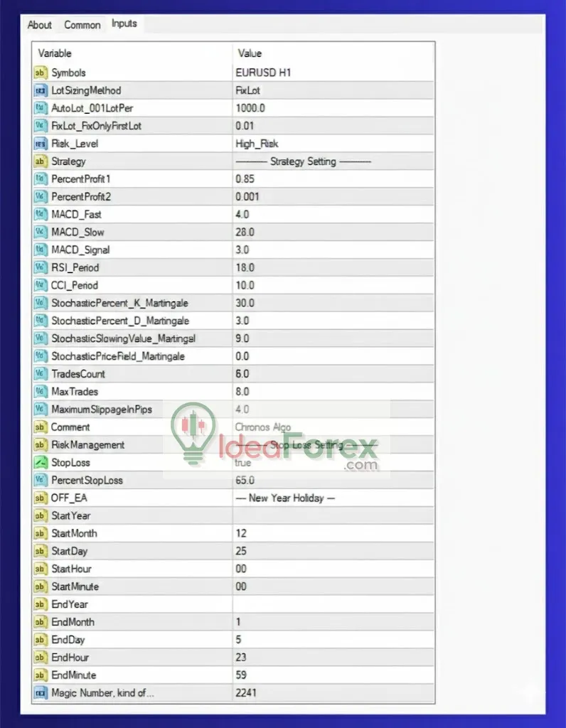Select the PercentProfit1 value 0.85
The image size is (566, 728).
[245, 179]
